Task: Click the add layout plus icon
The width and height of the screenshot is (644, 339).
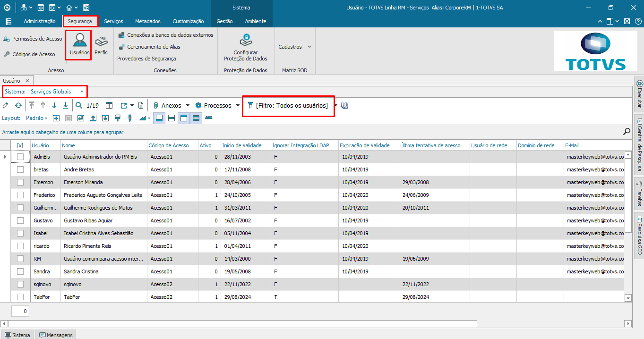Action: tap(56, 118)
